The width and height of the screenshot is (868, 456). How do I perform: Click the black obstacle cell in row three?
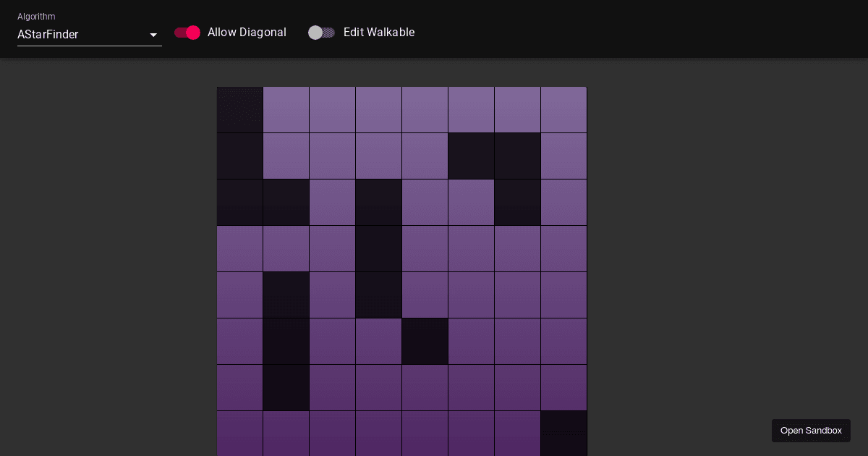(378, 202)
